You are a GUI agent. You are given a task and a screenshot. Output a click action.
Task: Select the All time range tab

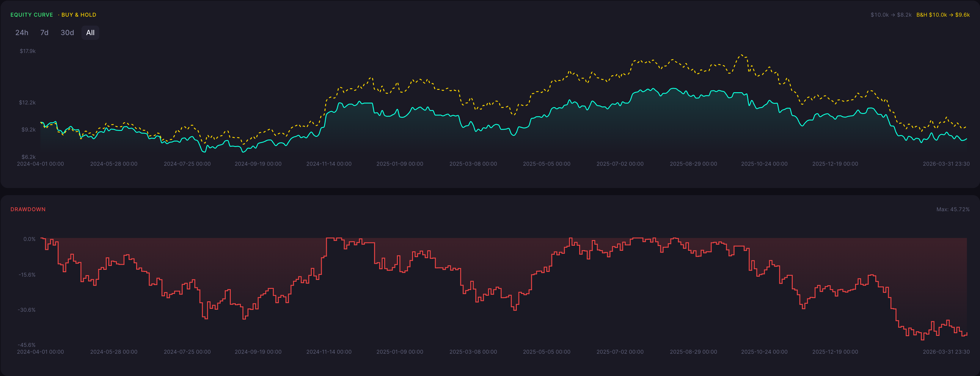pyautogui.click(x=90, y=33)
